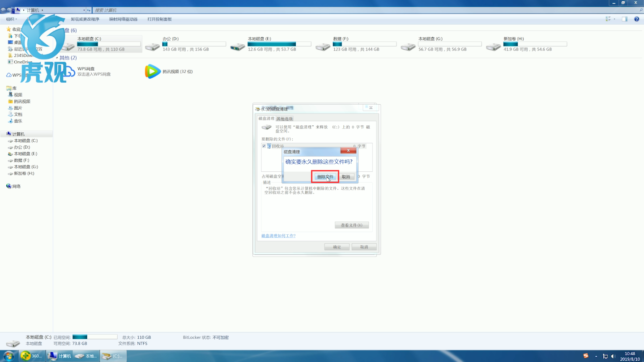The height and width of the screenshot is (362, 644).
Task: Select 本地磁盘 (C:) in the sidebar tree
Action: [23, 141]
